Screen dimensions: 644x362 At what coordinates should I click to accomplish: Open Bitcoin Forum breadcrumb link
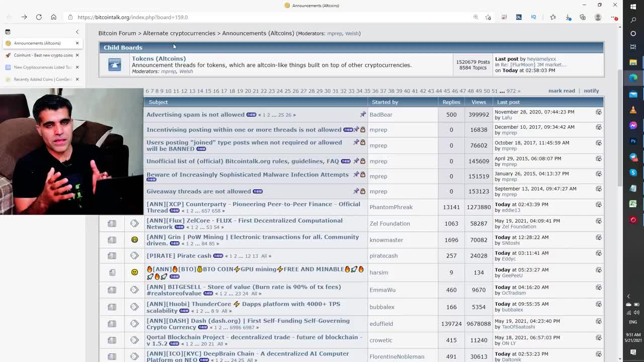(117, 33)
